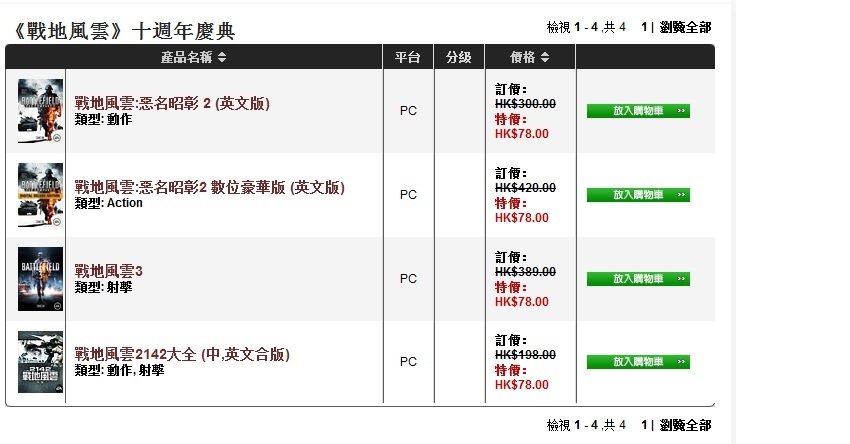The image size is (850, 444).
Task: Open the 戰地風雲2142 cover thumbnail
Action: [x=40, y=362]
